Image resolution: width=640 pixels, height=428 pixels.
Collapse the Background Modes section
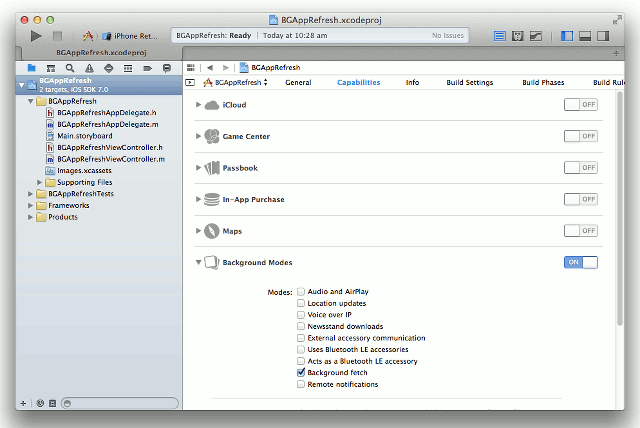[x=199, y=262]
